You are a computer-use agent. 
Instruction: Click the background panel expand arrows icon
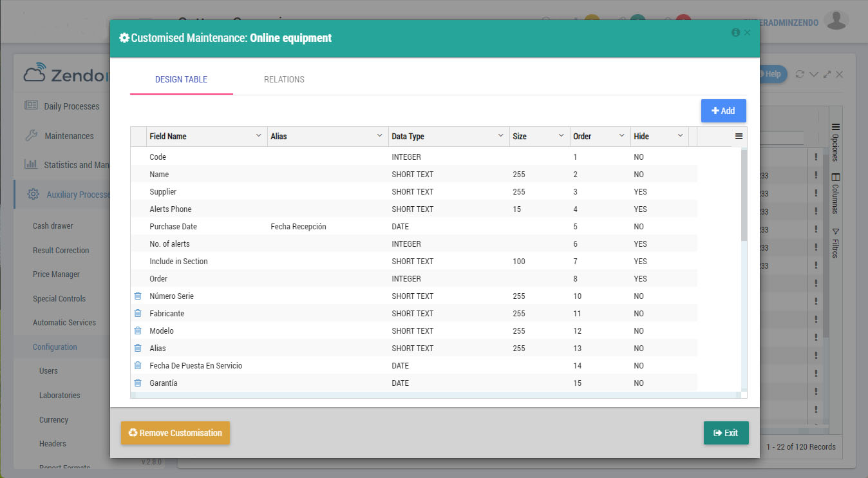[x=827, y=74]
